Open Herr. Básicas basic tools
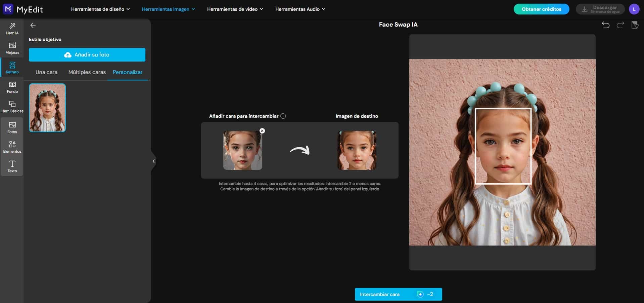 12,107
